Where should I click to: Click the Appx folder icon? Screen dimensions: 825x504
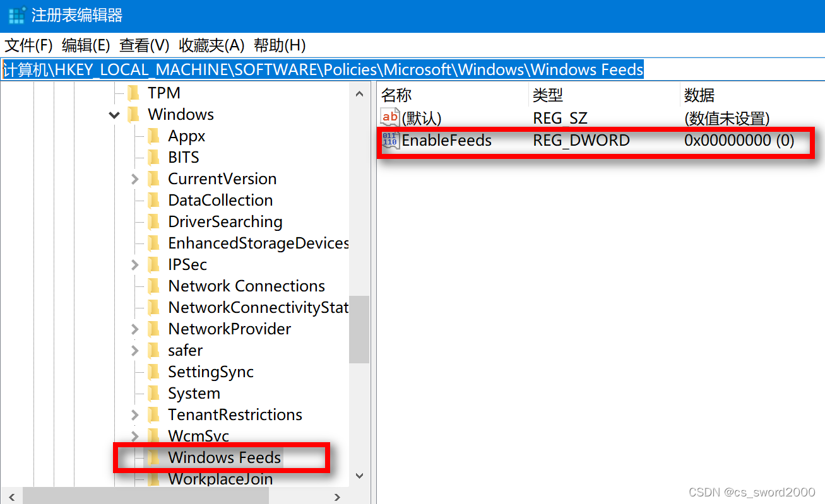click(x=153, y=136)
